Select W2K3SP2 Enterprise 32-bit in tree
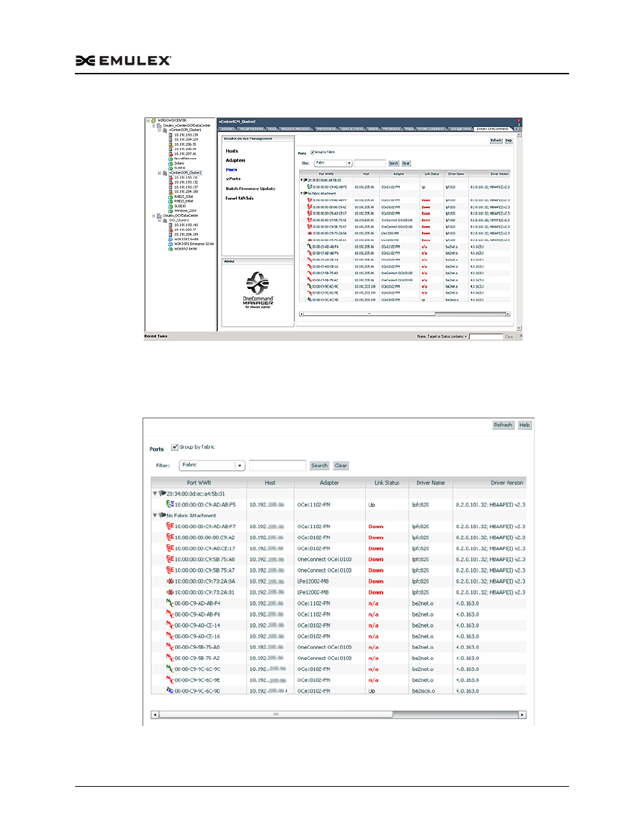The height and width of the screenshot is (834, 644). 194,244
